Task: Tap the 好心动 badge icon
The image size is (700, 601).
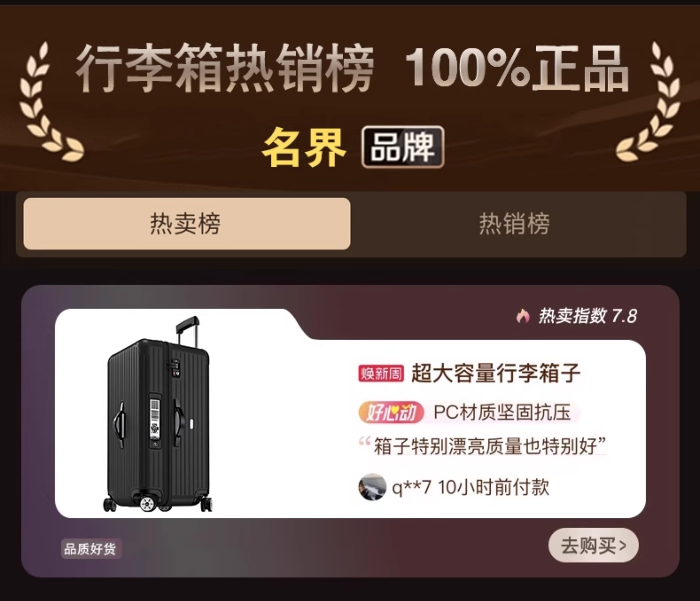Action: pyautogui.click(x=391, y=412)
